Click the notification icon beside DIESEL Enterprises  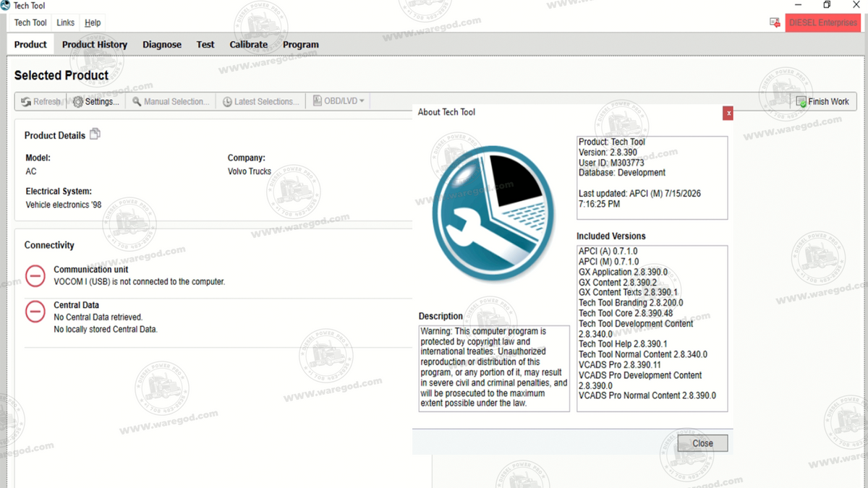(775, 22)
